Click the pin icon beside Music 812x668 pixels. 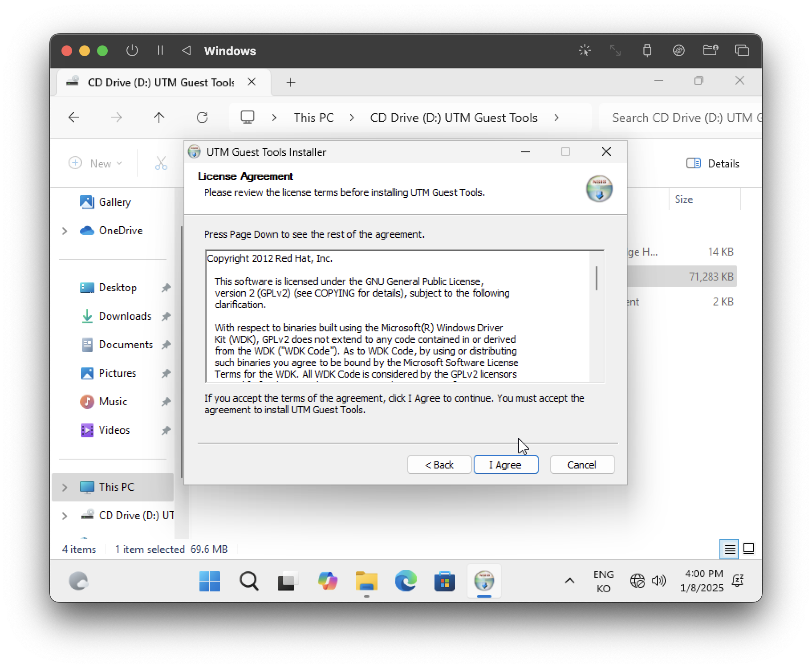[166, 402]
